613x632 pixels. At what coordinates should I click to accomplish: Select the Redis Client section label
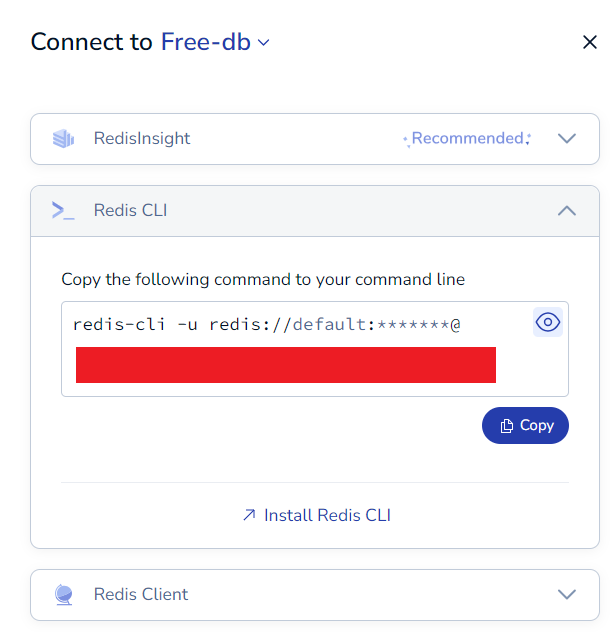click(x=141, y=594)
